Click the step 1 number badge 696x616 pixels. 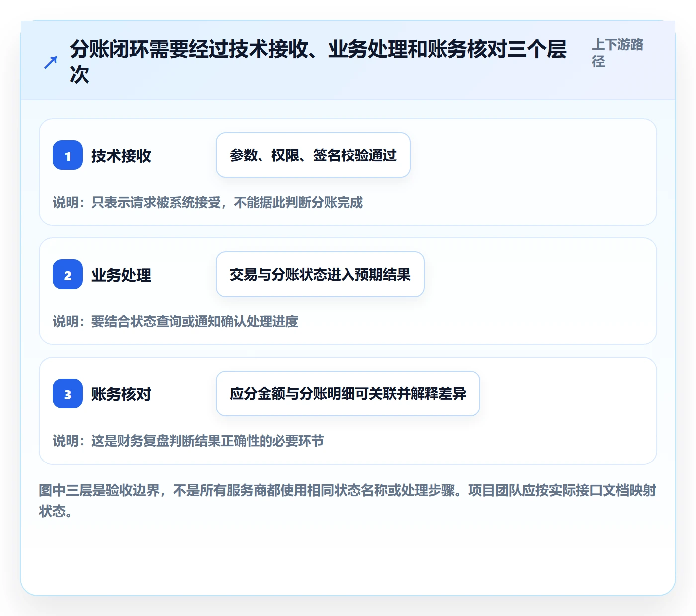(68, 155)
